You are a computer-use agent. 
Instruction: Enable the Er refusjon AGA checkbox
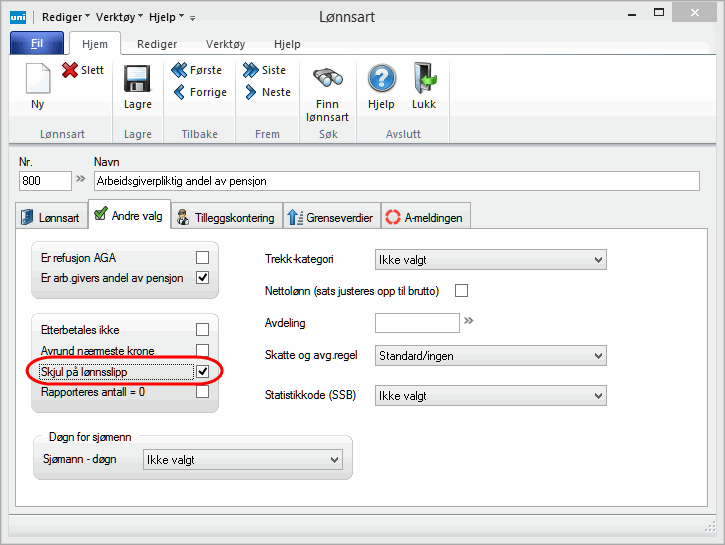tap(203, 257)
